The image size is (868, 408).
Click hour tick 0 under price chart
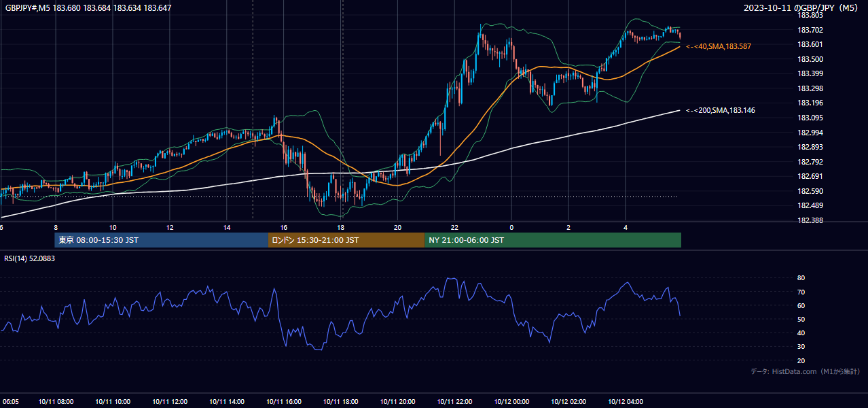[512, 228]
